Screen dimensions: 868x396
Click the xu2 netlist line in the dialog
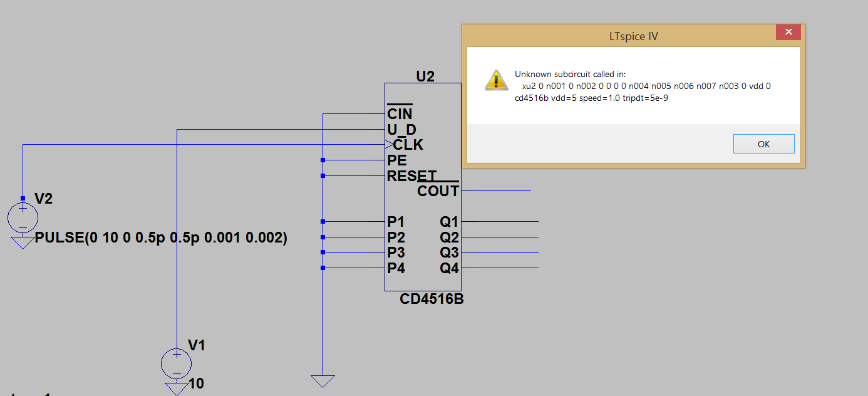point(646,86)
